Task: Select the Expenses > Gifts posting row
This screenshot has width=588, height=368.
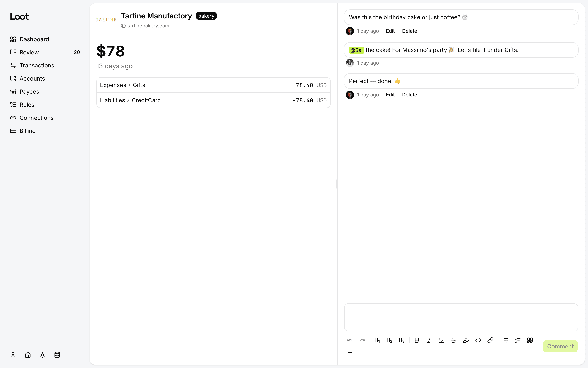Action: [213, 85]
